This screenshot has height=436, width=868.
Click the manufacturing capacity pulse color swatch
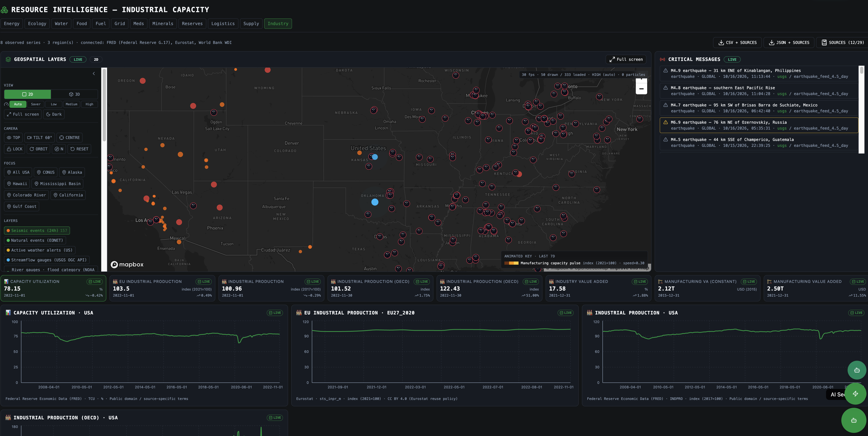(511, 263)
